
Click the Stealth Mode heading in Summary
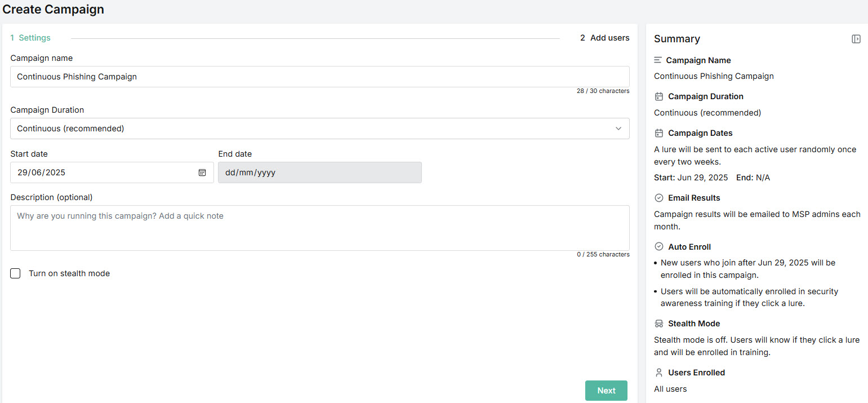(694, 324)
